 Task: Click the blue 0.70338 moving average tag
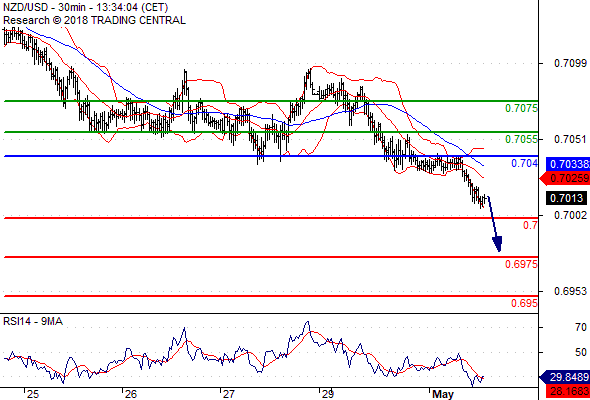click(x=567, y=164)
